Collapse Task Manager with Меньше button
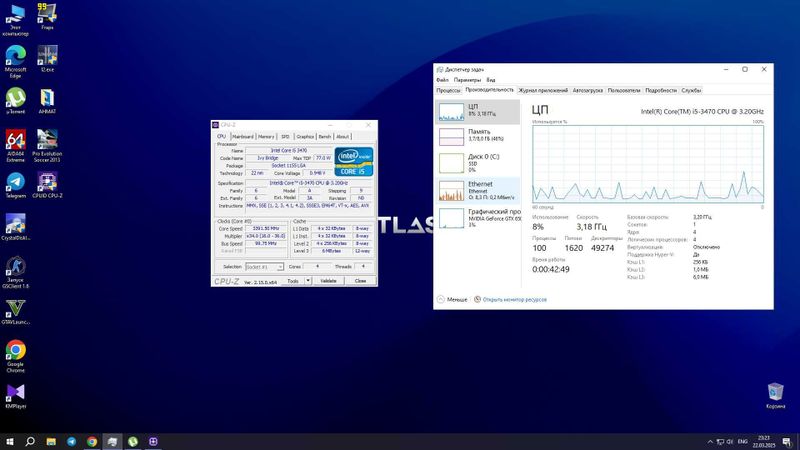 tap(452, 299)
